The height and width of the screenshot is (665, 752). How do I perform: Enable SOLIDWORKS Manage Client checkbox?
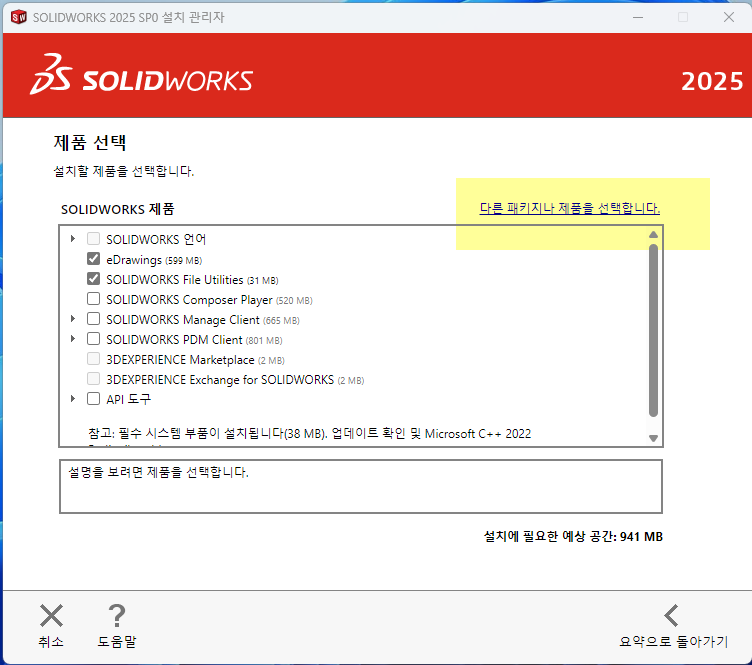point(94,319)
